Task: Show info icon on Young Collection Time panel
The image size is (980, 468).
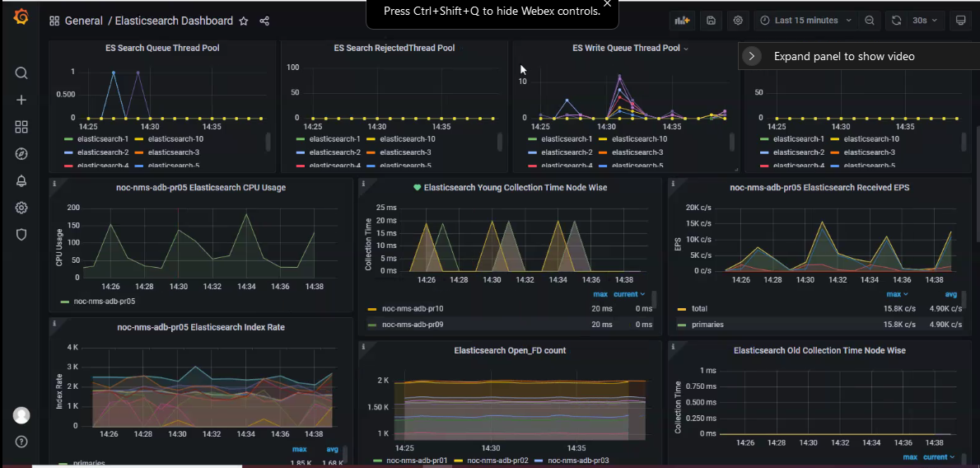Action: point(364,184)
